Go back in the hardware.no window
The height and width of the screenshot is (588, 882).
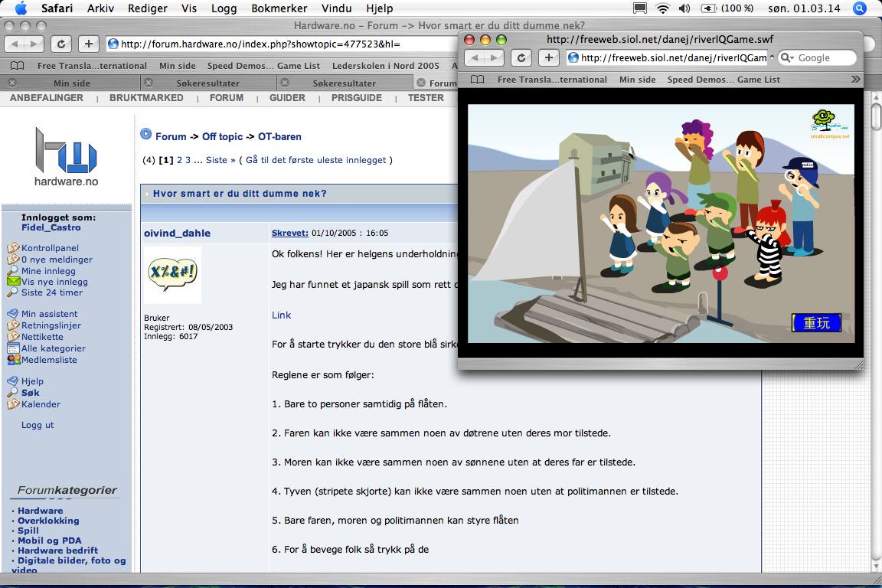[14, 44]
